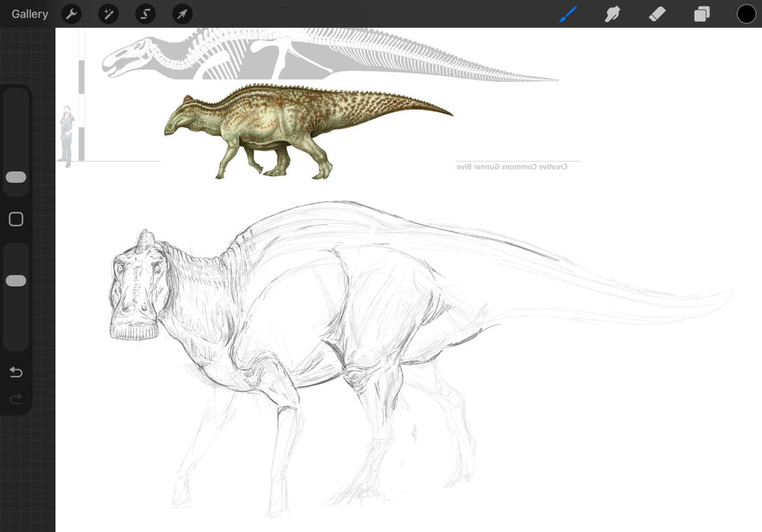The image size is (762, 532).
Task: Click the sketched dinosaur's head
Action: point(138,286)
